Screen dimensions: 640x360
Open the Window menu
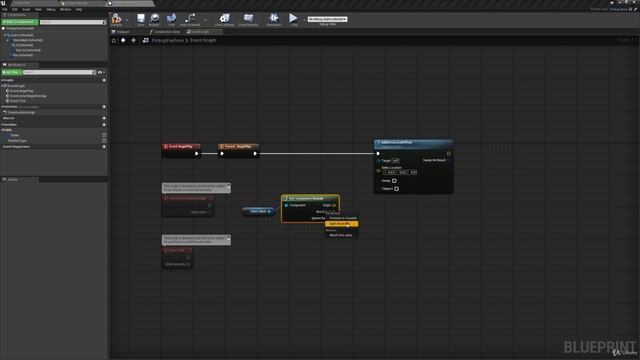[66, 9]
